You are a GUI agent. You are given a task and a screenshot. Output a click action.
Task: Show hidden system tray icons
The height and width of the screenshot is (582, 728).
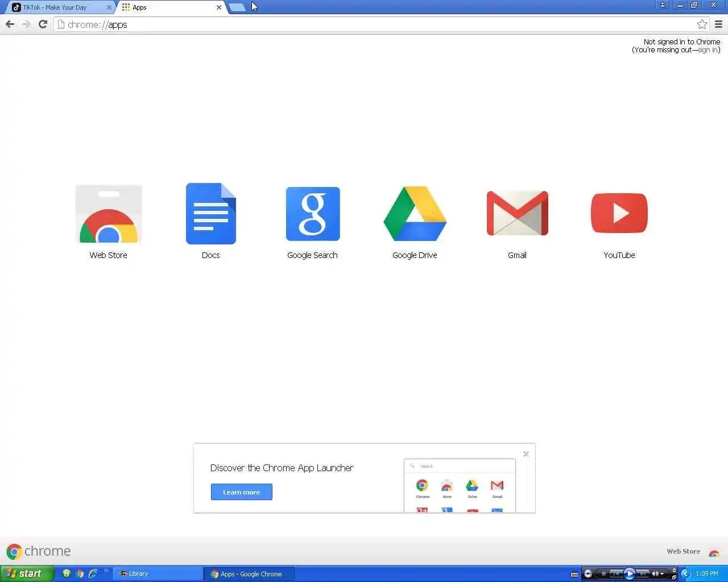click(685, 573)
